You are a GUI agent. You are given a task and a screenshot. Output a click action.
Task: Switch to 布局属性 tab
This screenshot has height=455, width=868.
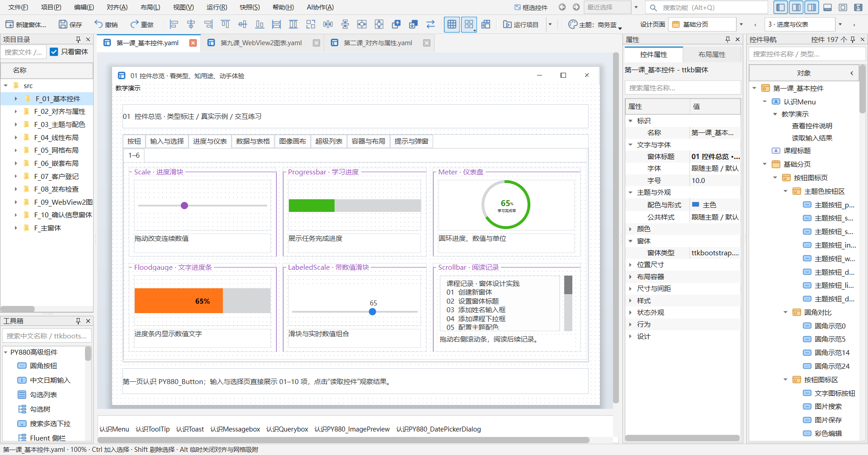(x=712, y=54)
